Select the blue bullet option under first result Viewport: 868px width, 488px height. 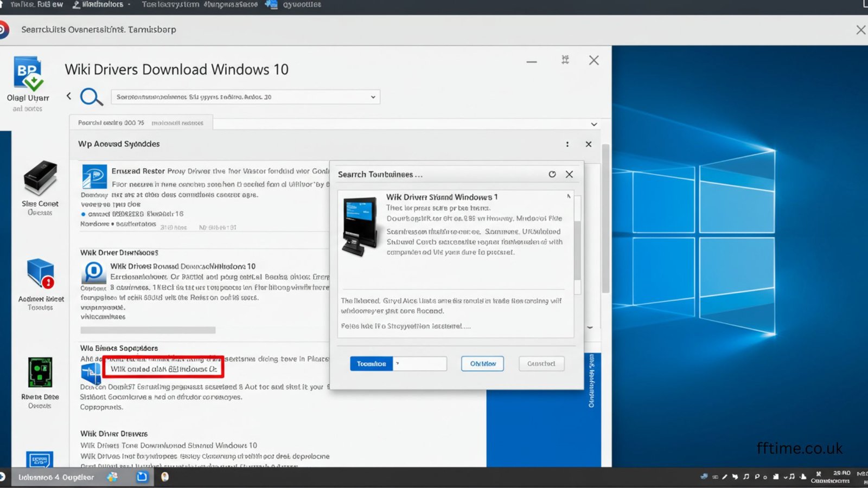pos(83,214)
